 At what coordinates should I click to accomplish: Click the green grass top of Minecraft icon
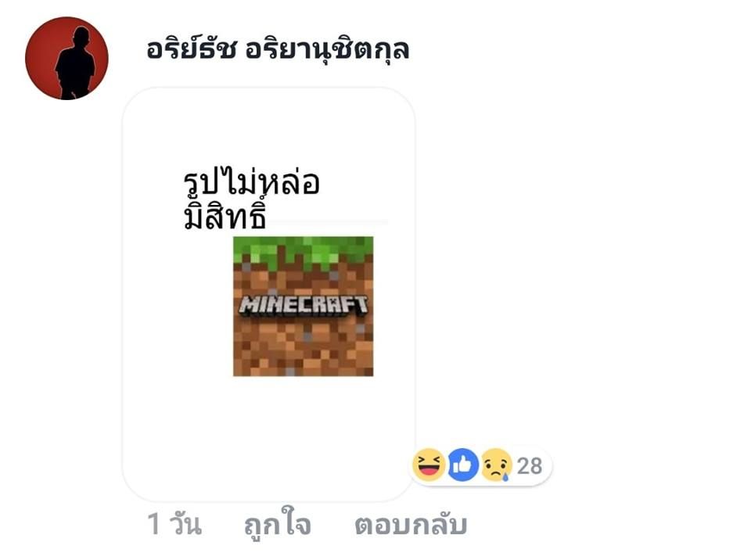click(304, 252)
